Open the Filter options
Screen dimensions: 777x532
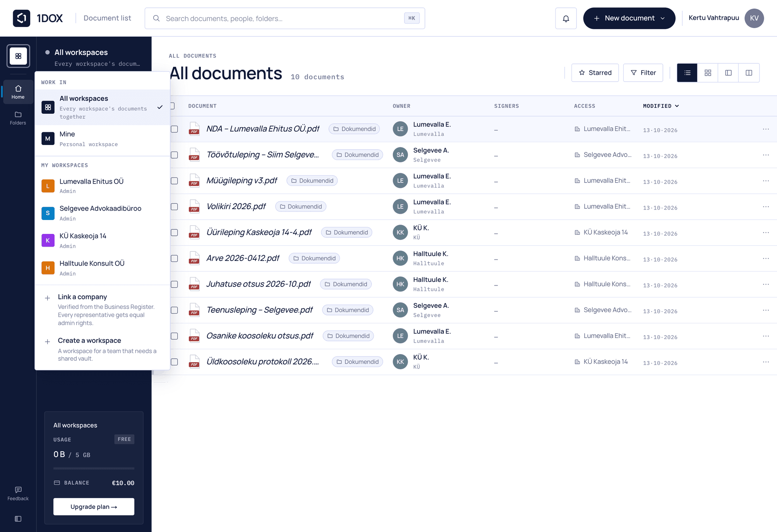(x=643, y=73)
